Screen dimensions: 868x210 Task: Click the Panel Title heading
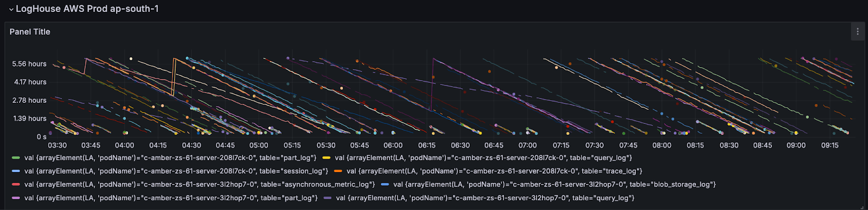[30, 32]
